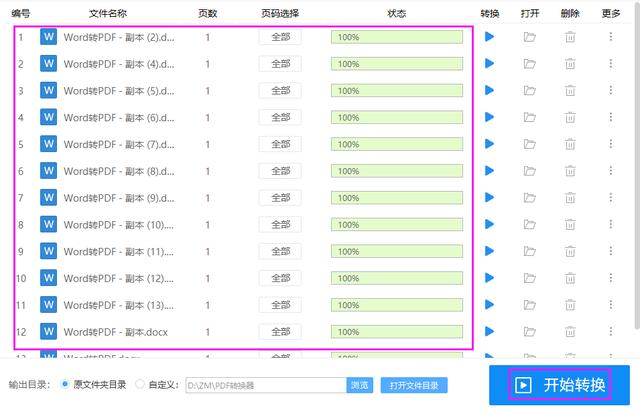This screenshot has width=640, height=410.
Task: Click the 文件名称 column header
Action: [x=110, y=14]
